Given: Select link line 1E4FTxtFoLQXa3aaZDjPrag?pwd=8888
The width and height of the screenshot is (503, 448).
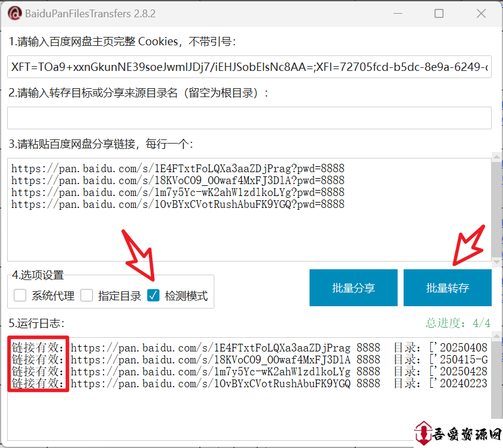Looking at the screenshot, I should pyautogui.click(x=178, y=168).
